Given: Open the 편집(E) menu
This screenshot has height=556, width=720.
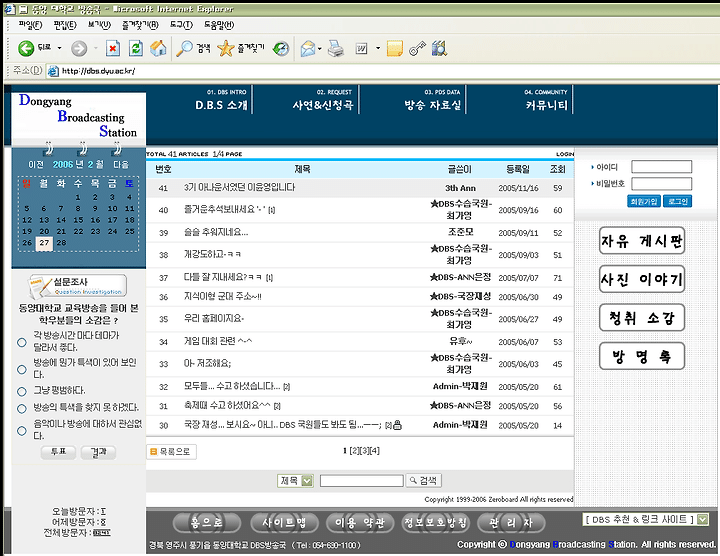Looking at the screenshot, I should click(x=65, y=25).
